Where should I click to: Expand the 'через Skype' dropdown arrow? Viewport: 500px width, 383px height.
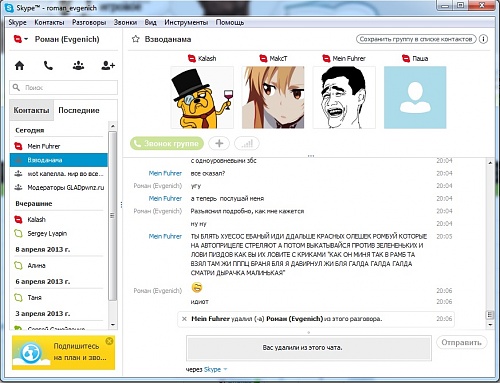225,369
